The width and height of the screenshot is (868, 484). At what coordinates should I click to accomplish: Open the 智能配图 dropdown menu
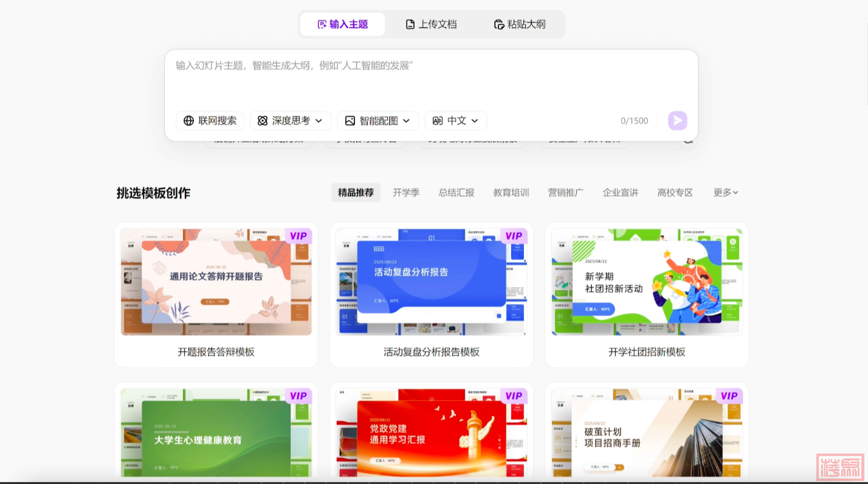click(377, 120)
